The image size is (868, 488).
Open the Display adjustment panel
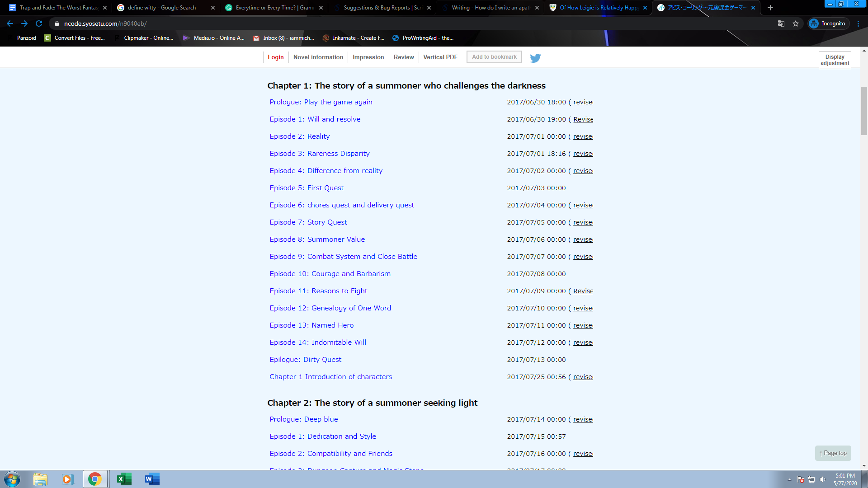[835, 60]
